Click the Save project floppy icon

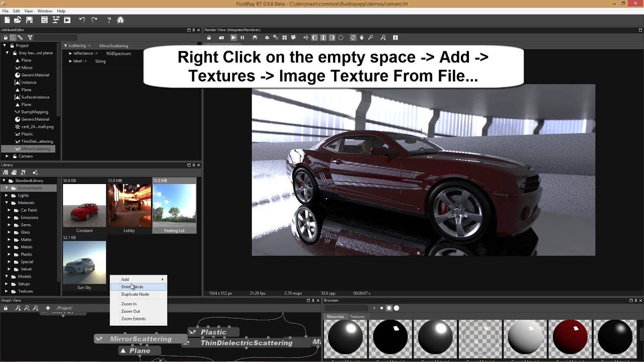29,20
